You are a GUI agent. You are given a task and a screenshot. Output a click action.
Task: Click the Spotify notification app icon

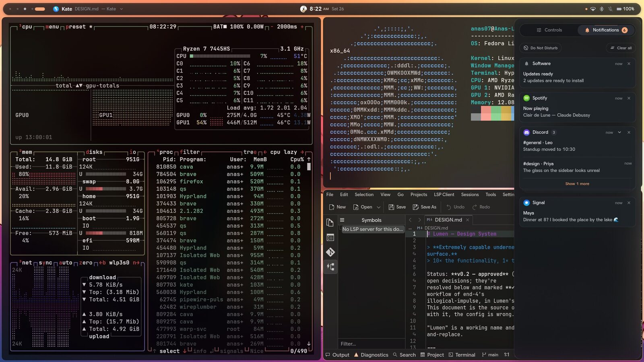tap(526, 98)
